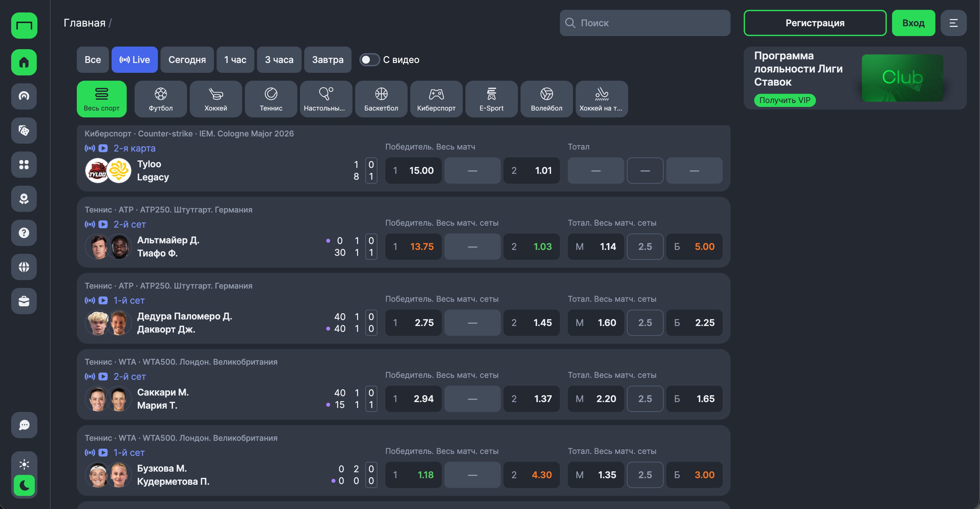Go to home via sidebar house icon
Image resolution: width=980 pixels, height=509 pixels.
[x=24, y=62]
